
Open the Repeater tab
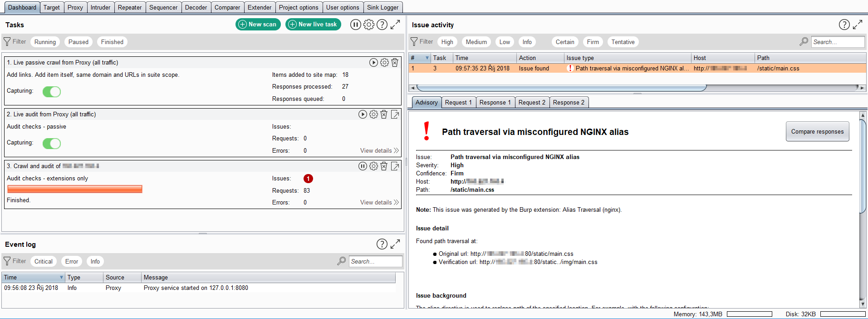[x=130, y=7]
